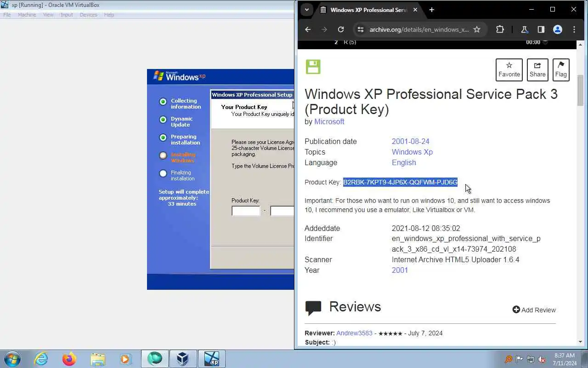Switch to VirtualBox Manager on the taskbar

click(x=183, y=359)
